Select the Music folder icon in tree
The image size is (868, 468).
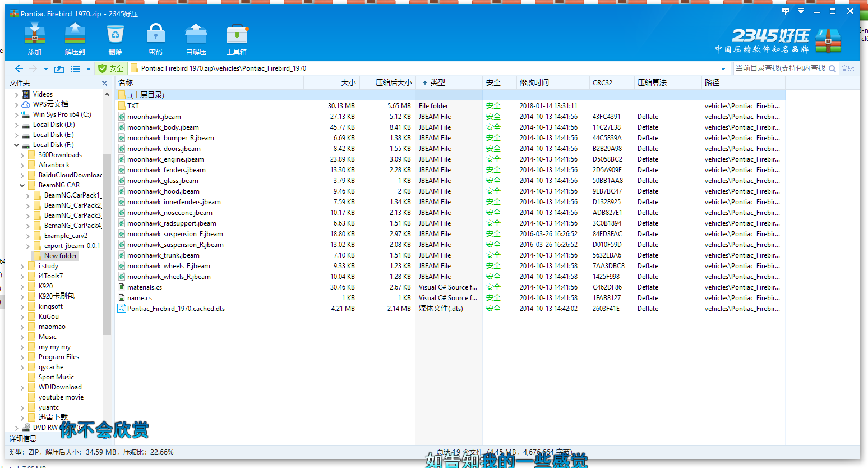[32, 337]
